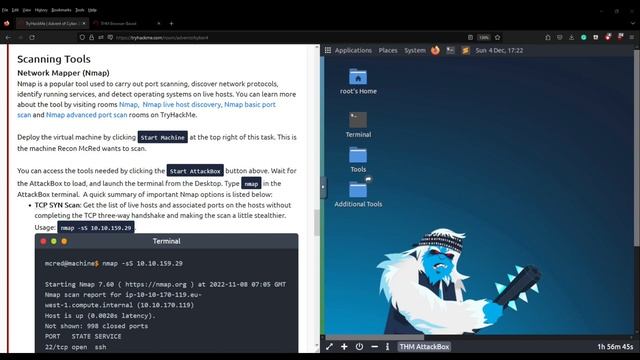Image resolution: width=640 pixels, height=360 pixels.
Task: Click the Firefox icon left of tabs
Action: tap(7, 23)
